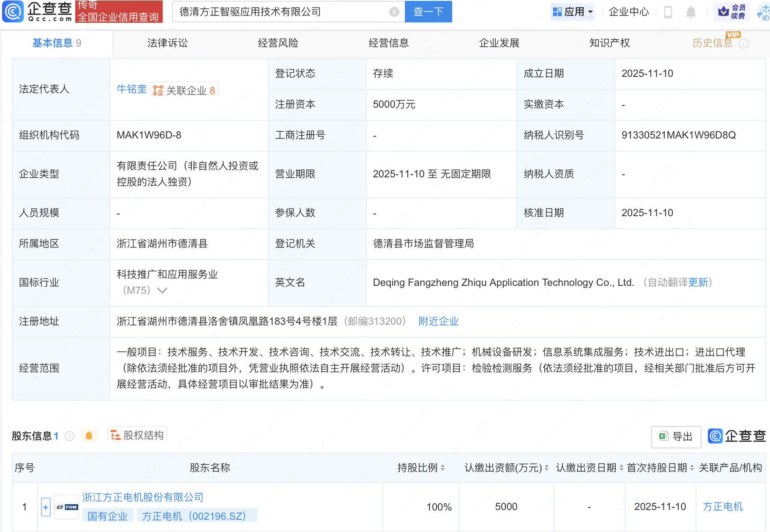
Task: Open the 附近企业 link
Action: [x=438, y=321]
